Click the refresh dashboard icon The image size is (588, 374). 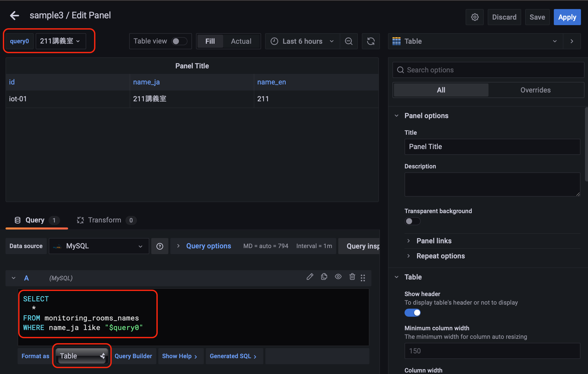pos(371,41)
